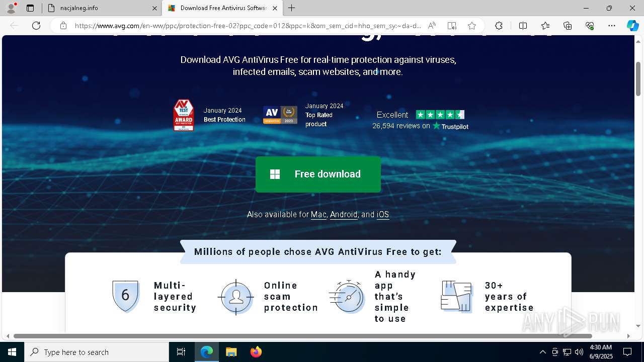Open tab actions menu icon
Image resolution: width=644 pixels, height=362 pixels.
click(x=30, y=8)
